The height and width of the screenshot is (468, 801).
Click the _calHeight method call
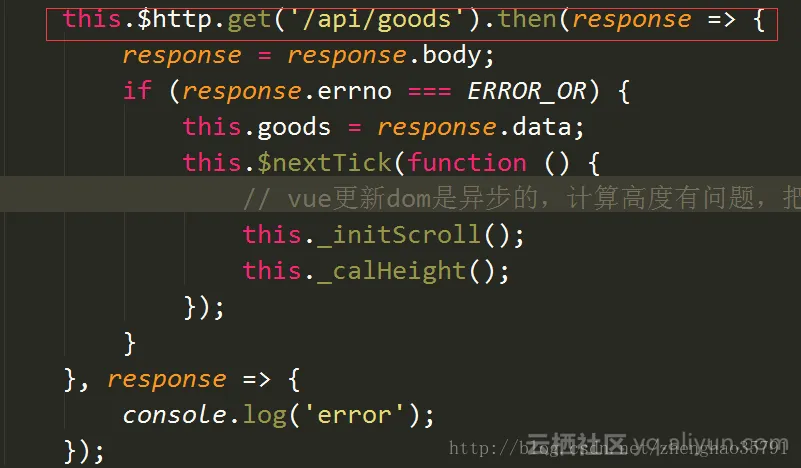[x=376, y=270]
